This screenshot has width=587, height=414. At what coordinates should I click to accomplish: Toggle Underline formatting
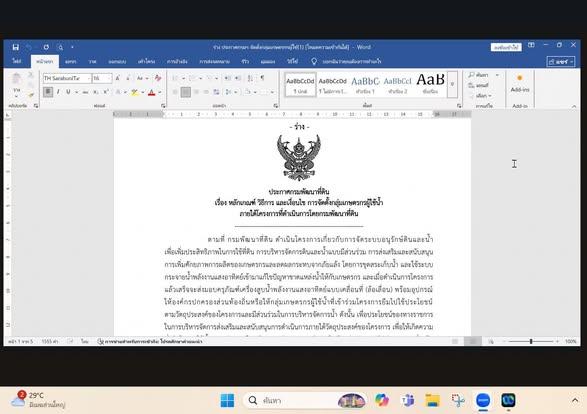(68, 92)
